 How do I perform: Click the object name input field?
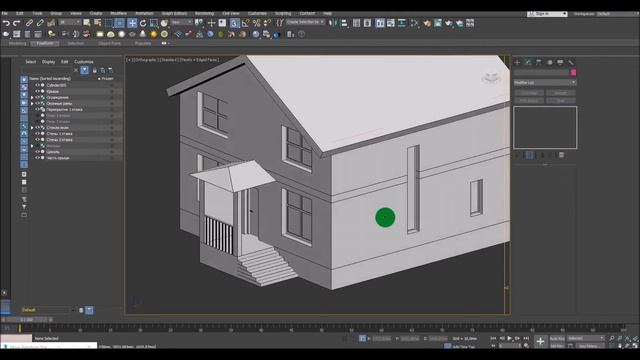click(x=541, y=73)
